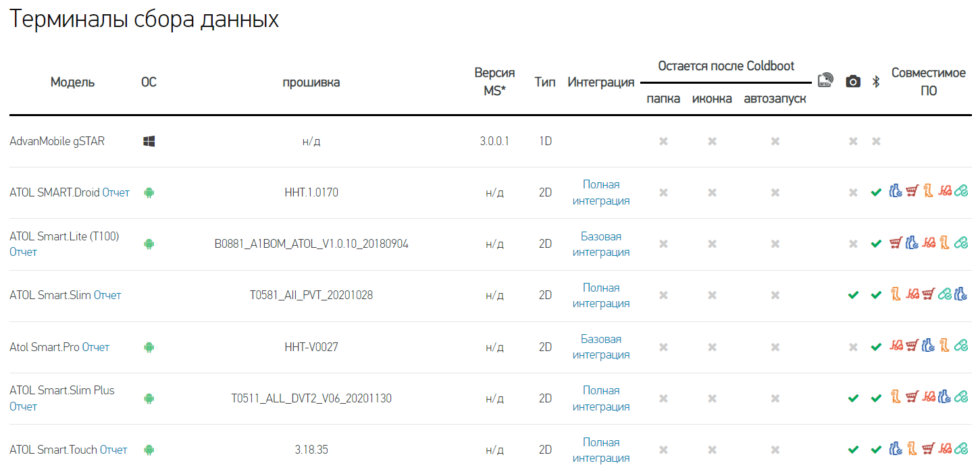Open orange boot icon in ATOL Smart.Slim row
The width and height of the screenshot is (980, 476).
point(896,294)
